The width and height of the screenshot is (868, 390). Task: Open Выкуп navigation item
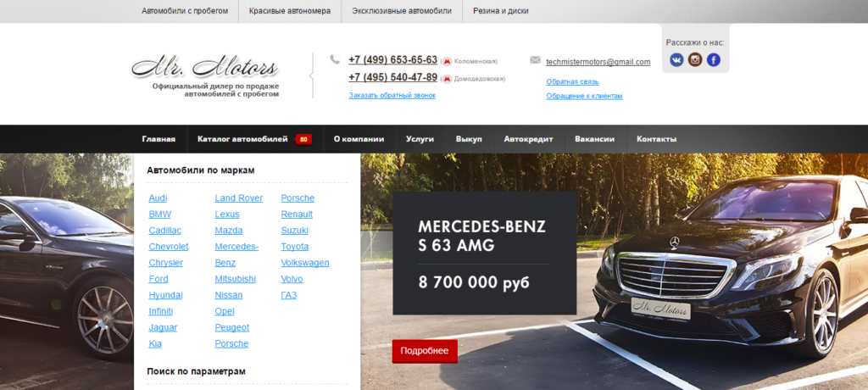point(469,139)
